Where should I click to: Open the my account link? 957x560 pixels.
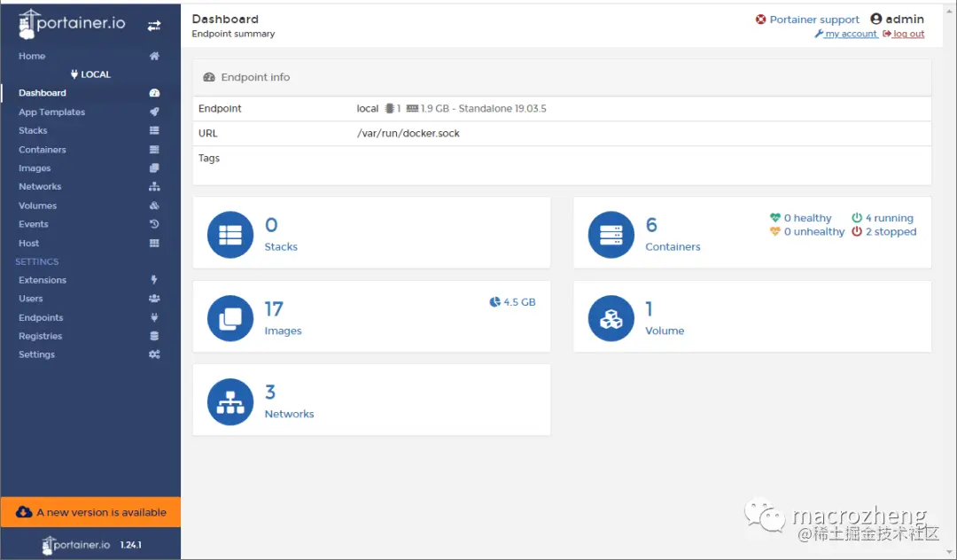[846, 34]
